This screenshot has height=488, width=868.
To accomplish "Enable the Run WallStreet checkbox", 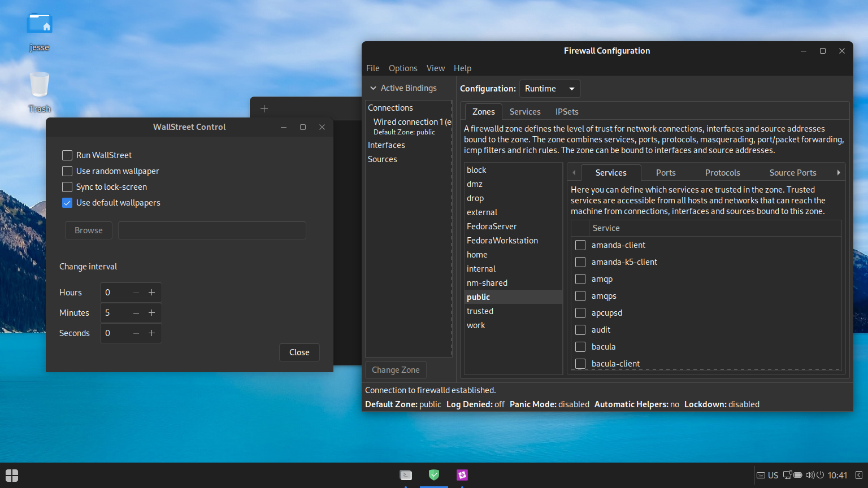I will (67, 155).
